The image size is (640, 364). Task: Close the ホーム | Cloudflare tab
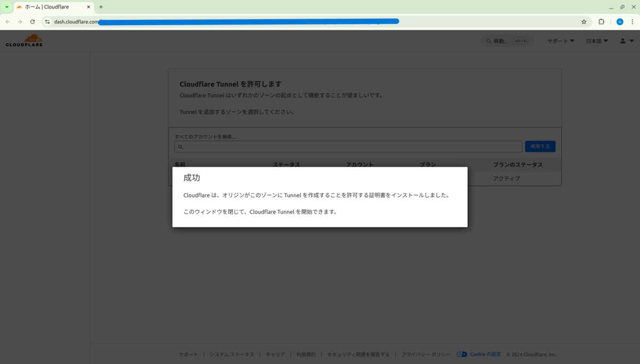pyautogui.click(x=89, y=7)
